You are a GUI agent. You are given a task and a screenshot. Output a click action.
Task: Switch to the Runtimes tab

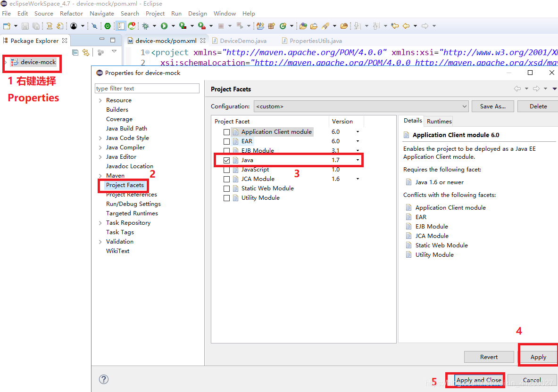(439, 121)
